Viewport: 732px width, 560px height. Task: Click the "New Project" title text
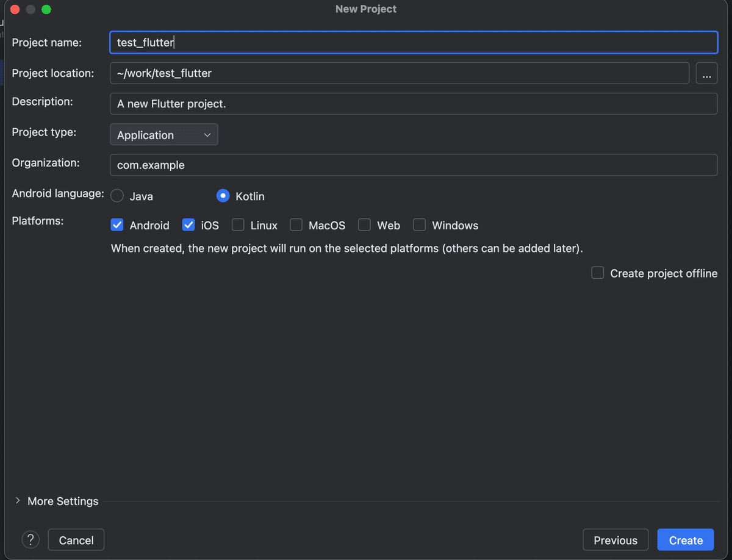(366, 9)
